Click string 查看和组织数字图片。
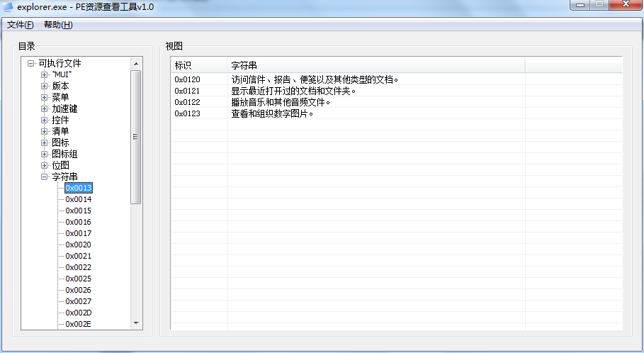644x353 pixels. (272, 113)
